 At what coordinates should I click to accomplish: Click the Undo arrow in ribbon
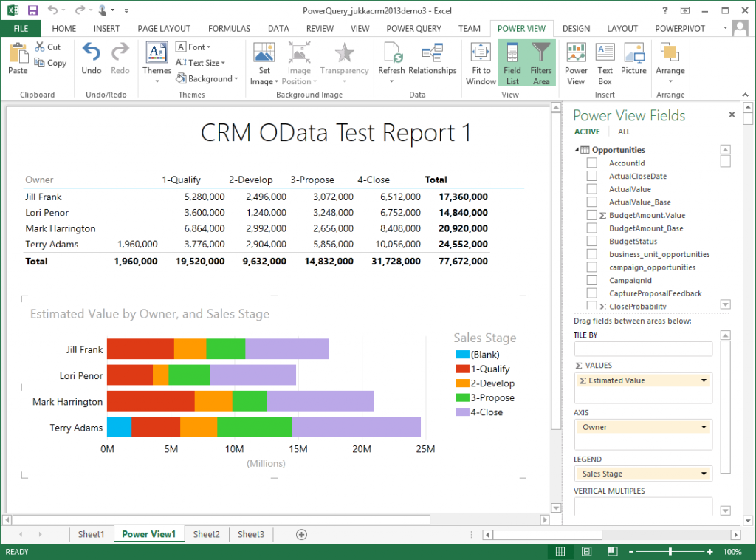(91, 52)
